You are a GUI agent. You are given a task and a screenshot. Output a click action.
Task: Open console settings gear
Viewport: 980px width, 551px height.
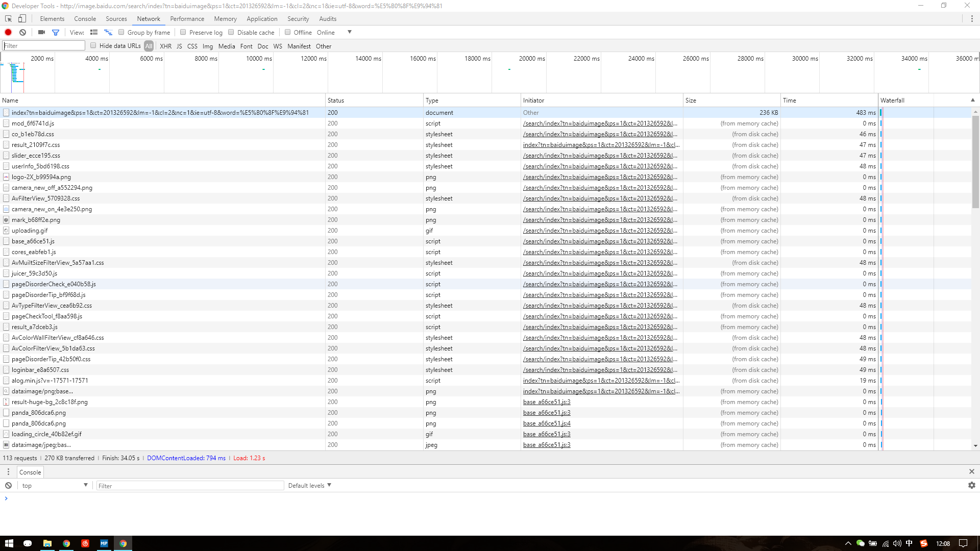pyautogui.click(x=971, y=485)
